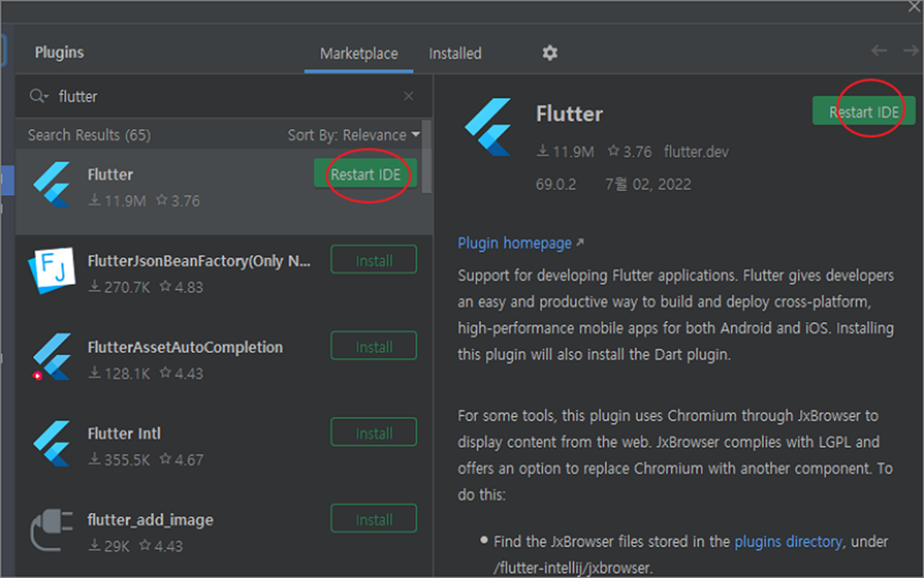The height and width of the screenshot is (578, 924).
Task: Click version '69.0.2' text
Action: coord(556,184)
